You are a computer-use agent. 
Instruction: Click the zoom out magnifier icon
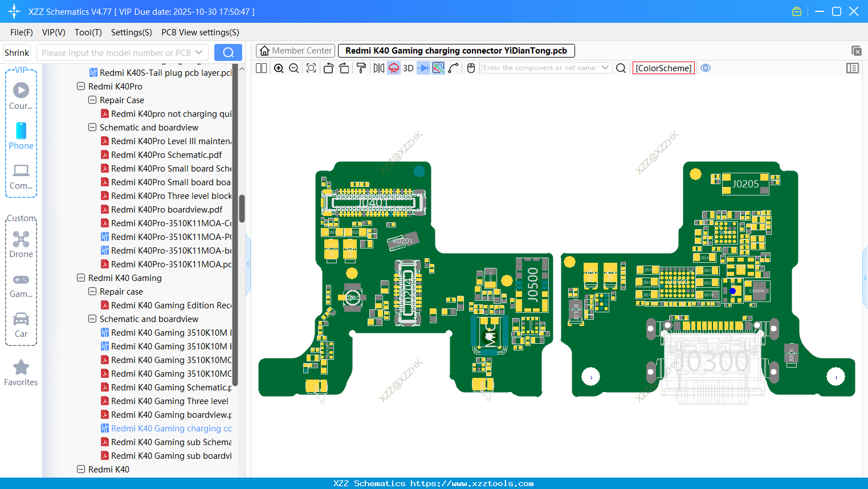[294, 68]
